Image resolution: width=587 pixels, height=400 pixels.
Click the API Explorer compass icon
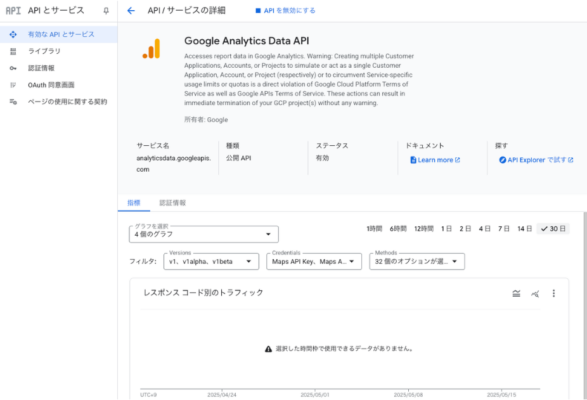tap(502, 160)
